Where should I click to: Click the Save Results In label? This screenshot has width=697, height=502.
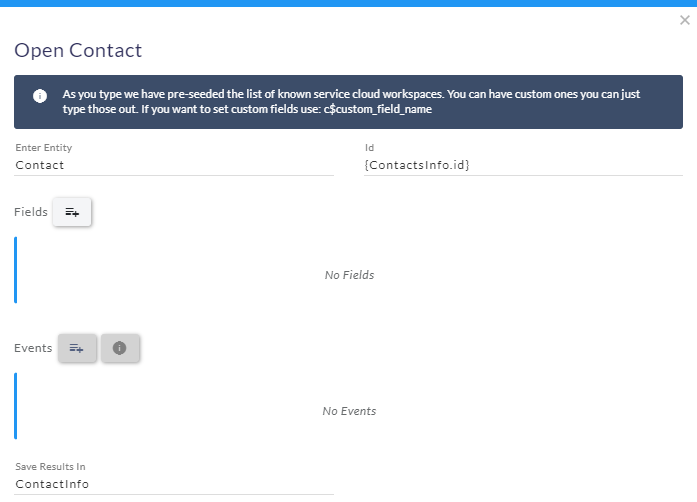50,466
